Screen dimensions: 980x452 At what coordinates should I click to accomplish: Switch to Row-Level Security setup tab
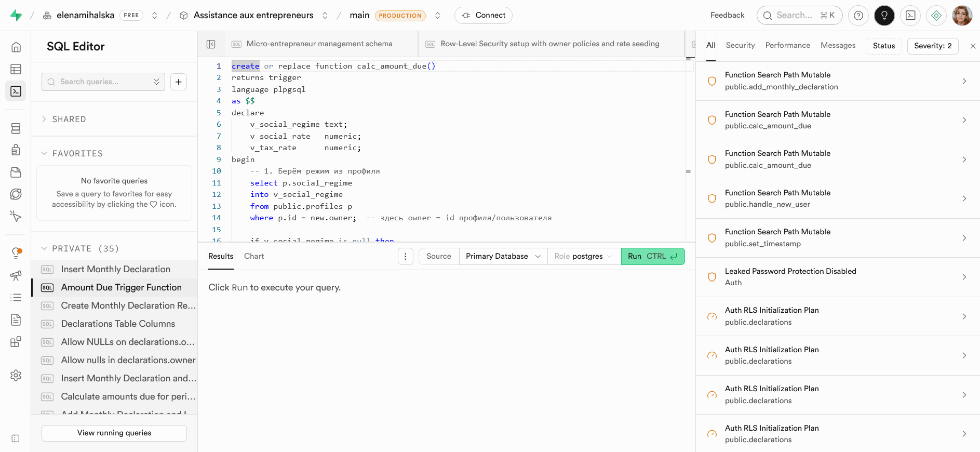[x=551, y=44]
